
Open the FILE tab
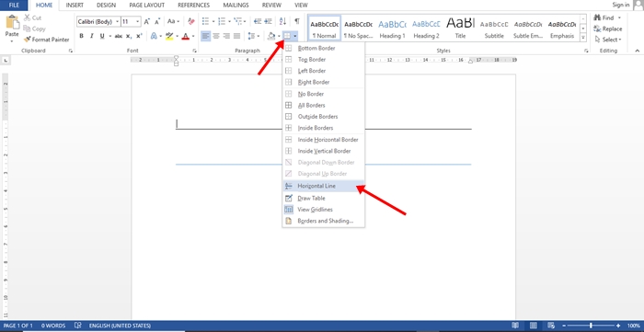point(14,6)
